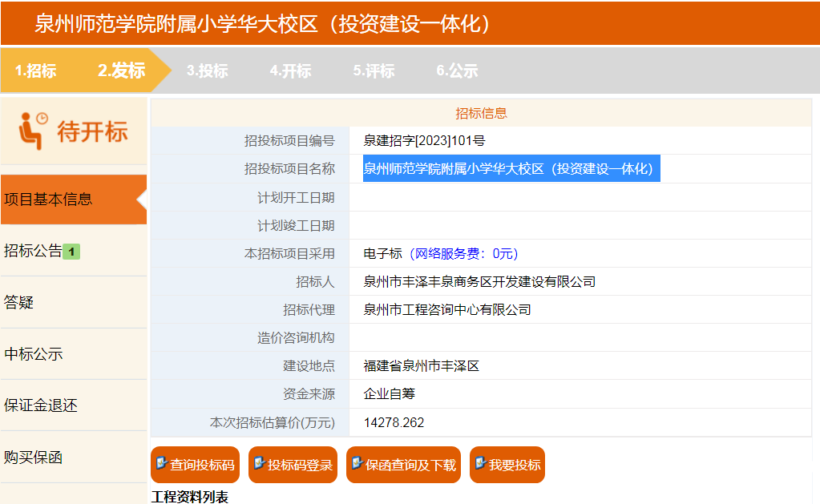Click the 招标代理 label

pyautogui.click(x=309, y=310)
